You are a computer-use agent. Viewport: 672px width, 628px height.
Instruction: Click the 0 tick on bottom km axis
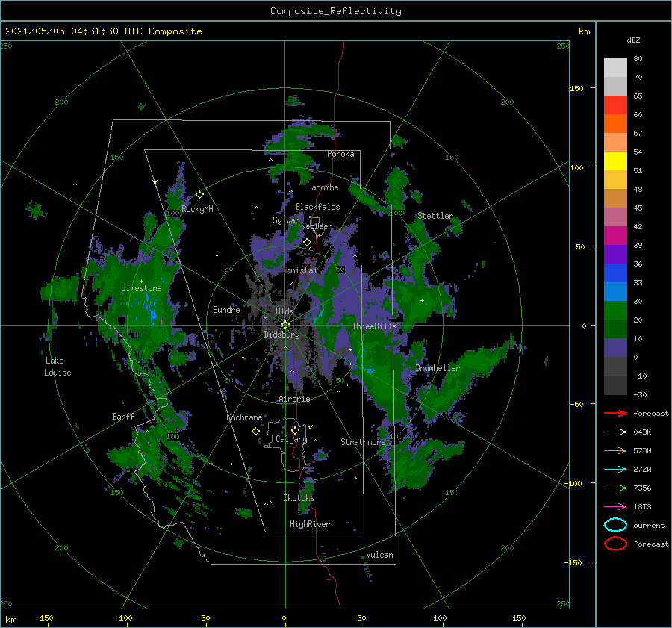pos(284,618)
